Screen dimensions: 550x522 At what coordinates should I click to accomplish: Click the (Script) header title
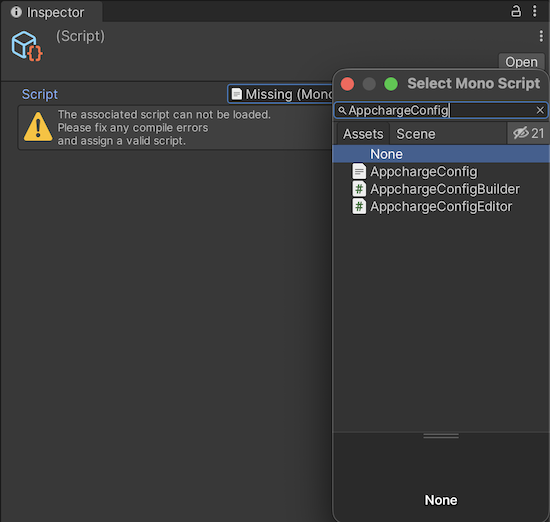tap(80, 36)
